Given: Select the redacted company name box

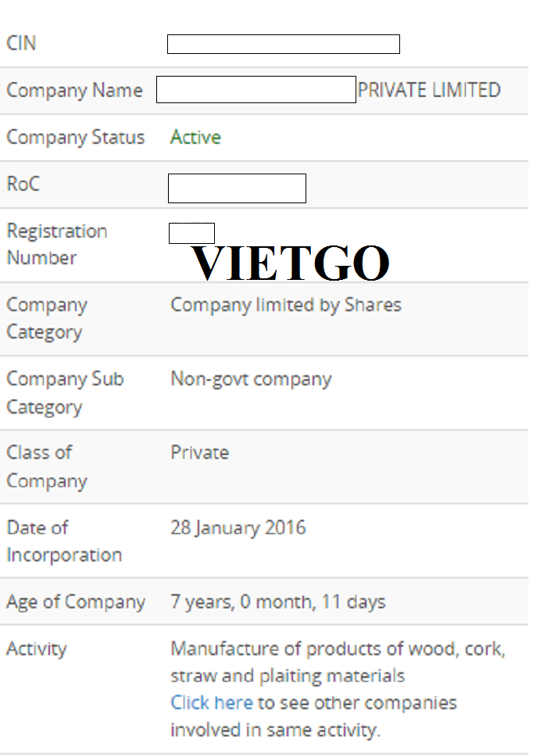Looking at the screenshot, I should [256, 90].
